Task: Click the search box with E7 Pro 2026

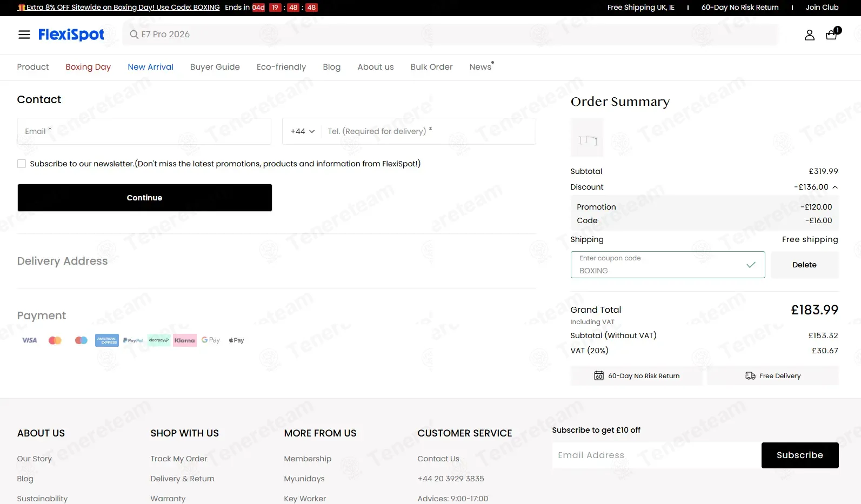Action: pyautogui.click(x=450, y=35)
